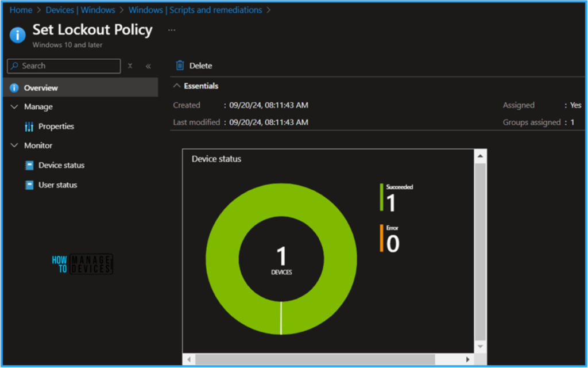This screenshot has width=588, height=368.
Task: Click the Overview info icon in sidebar
Action: (x=14, y=88)
